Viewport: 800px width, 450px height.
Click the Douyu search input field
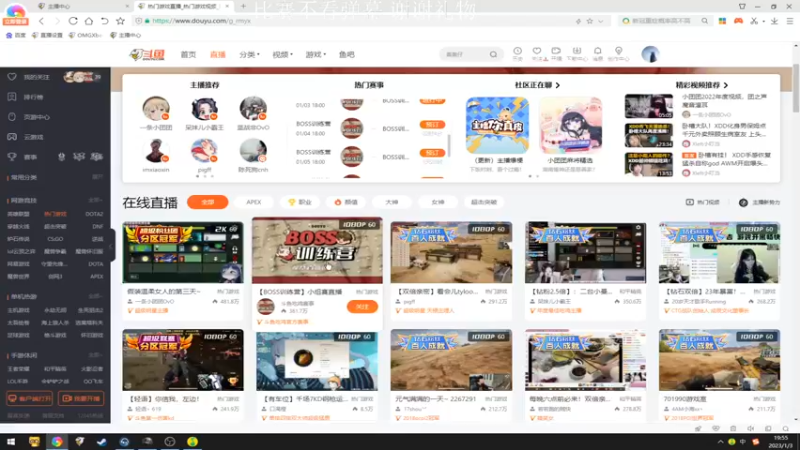[x=463, y=54]
